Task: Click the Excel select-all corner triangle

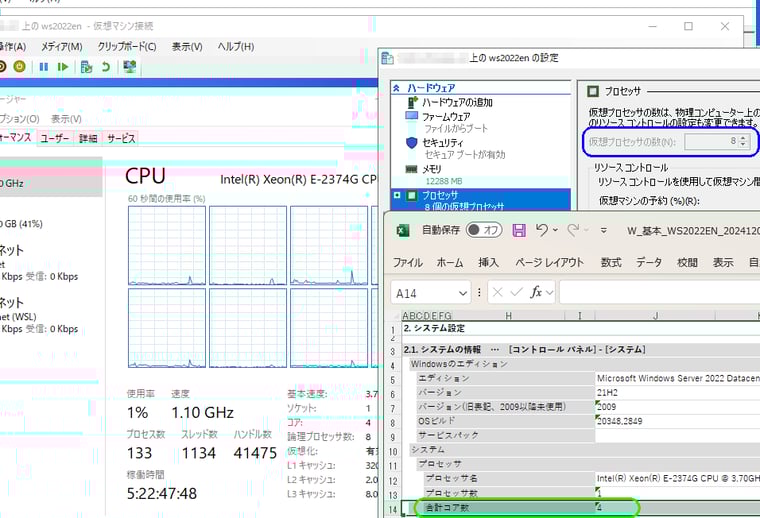Action: [x=396, y=316]
